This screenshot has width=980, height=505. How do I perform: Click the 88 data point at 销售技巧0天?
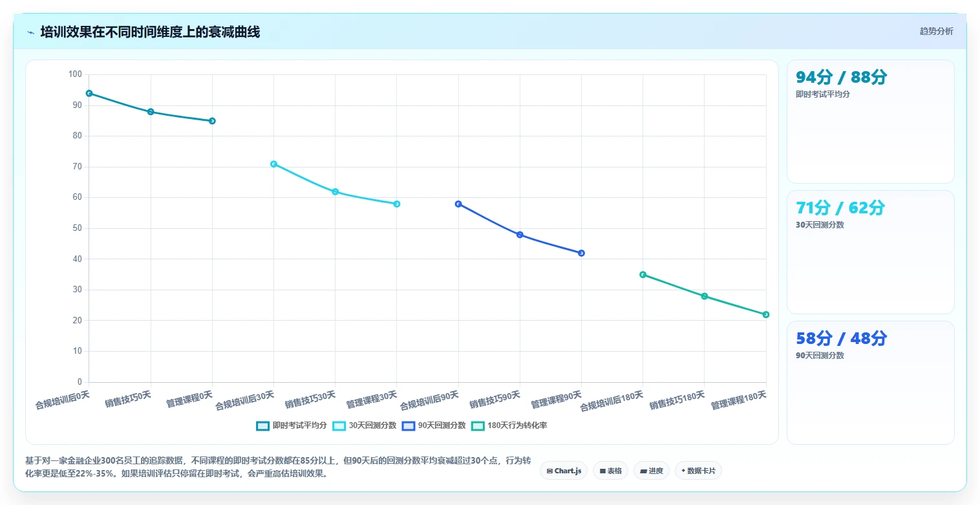(151, 112)
